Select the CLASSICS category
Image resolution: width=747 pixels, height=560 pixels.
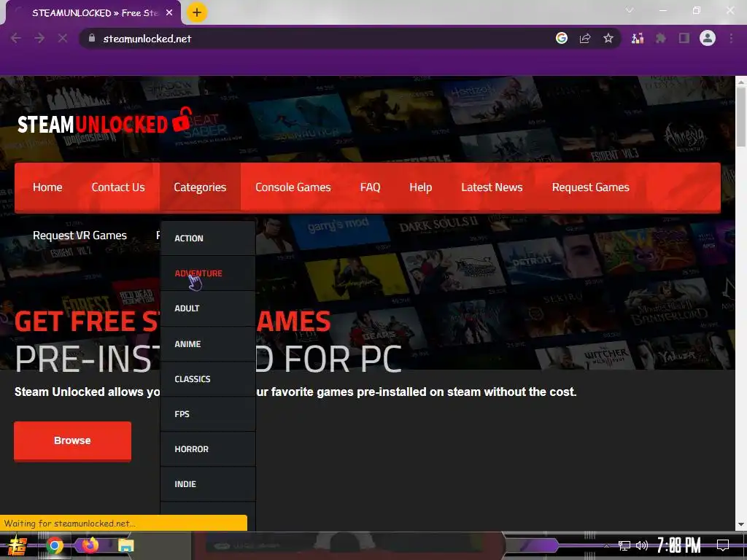(x=208, y=379)
